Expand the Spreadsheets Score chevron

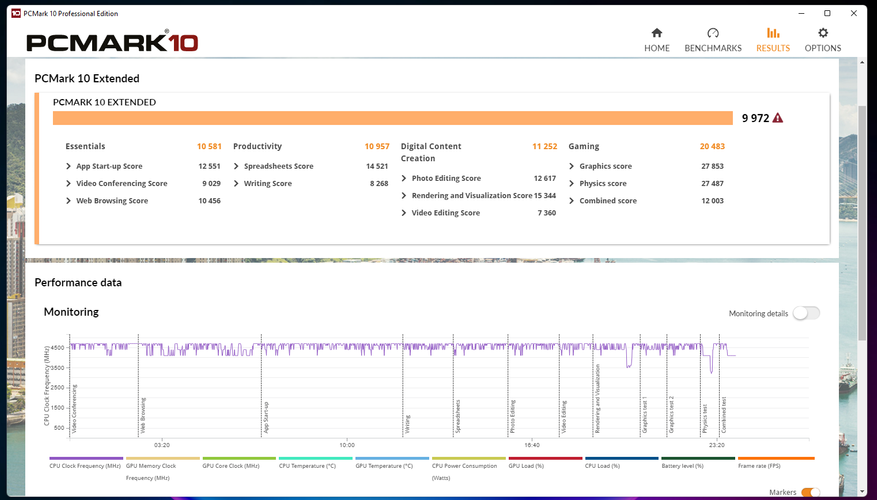click(236, 166)
